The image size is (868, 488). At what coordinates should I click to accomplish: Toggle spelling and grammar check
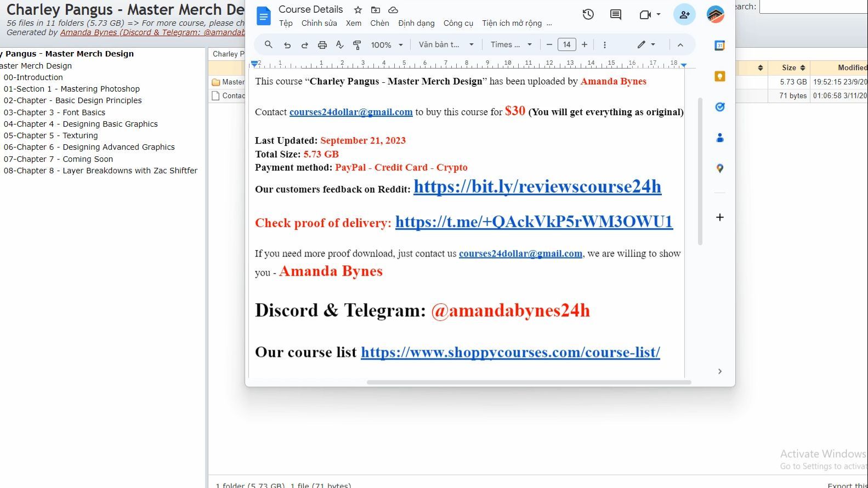coord(340,45)
